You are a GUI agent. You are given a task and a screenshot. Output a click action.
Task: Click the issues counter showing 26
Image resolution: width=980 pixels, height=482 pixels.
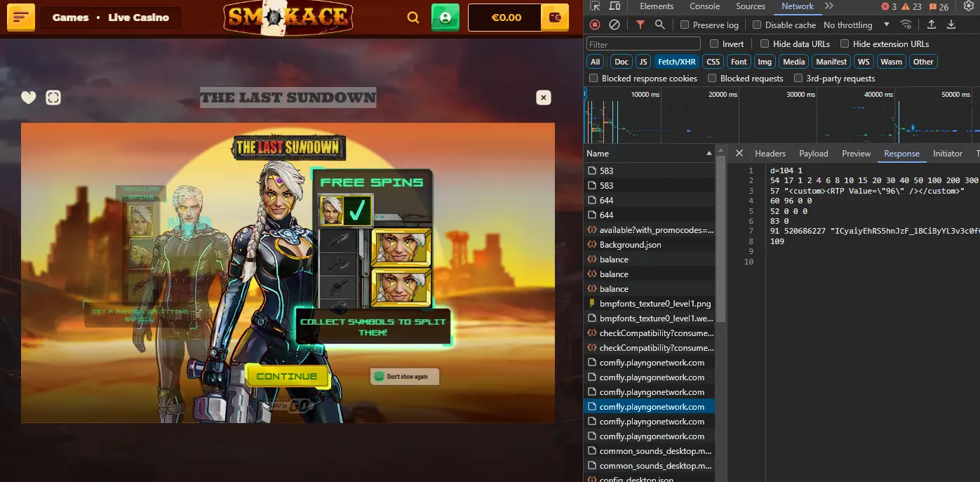coord(938,6)
